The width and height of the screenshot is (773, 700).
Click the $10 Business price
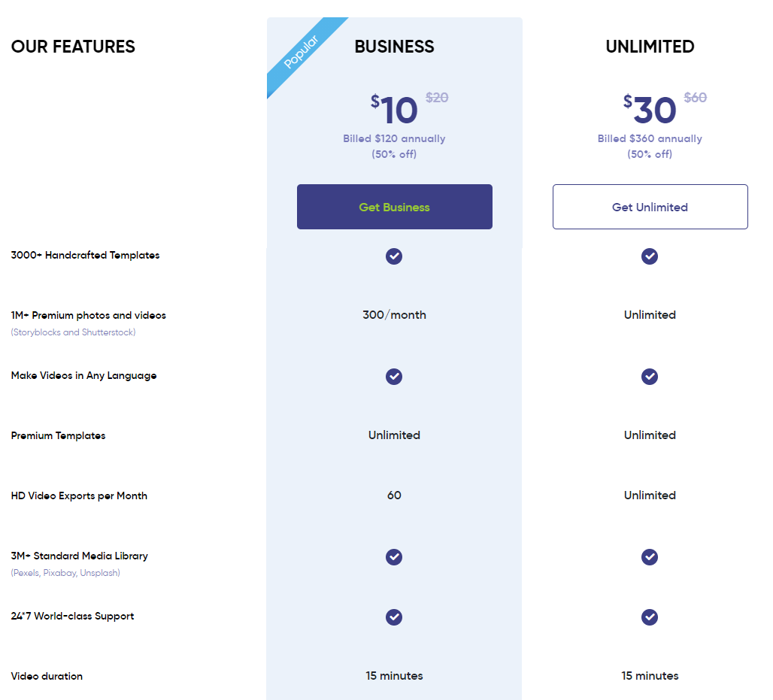(x=394, y=109)
